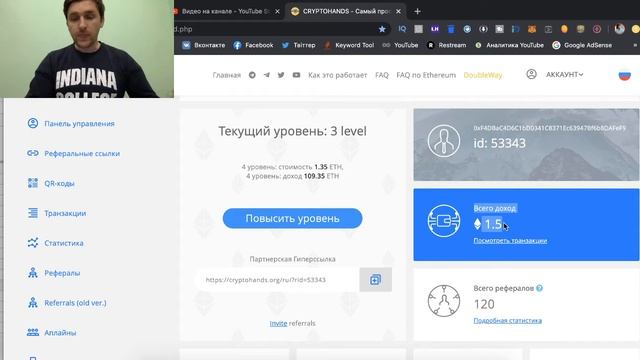Open the Keyword Tool bookmark
Image resolution: width=640 pixels, height=360 pixels.
(349, 45)
